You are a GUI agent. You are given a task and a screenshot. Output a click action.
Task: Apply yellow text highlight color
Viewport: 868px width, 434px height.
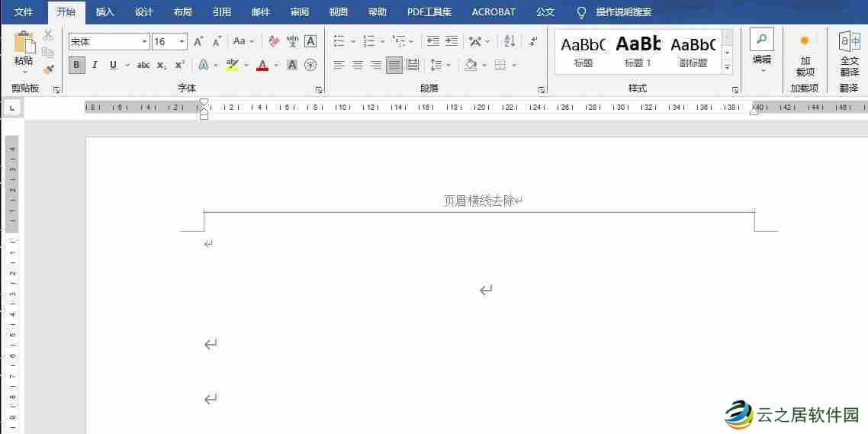(x=232, y=66)
